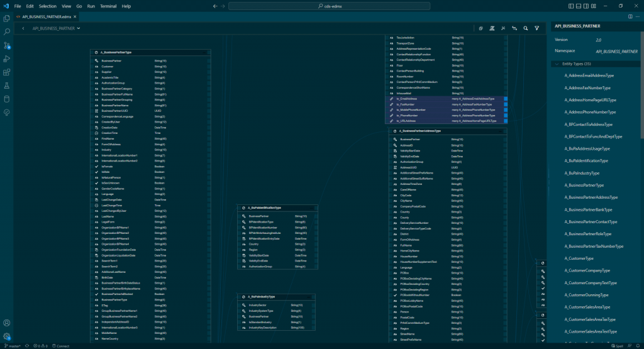The image size is (644, 349).
Task: Click the swap arrows icon in diagram toolbar
Action: (x=514, y=28)
